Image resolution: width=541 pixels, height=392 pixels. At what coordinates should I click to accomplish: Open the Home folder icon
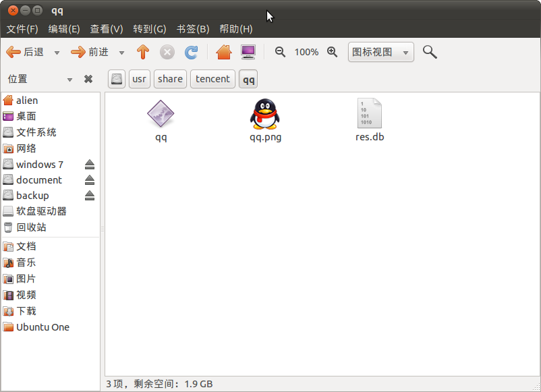(223, 53)
